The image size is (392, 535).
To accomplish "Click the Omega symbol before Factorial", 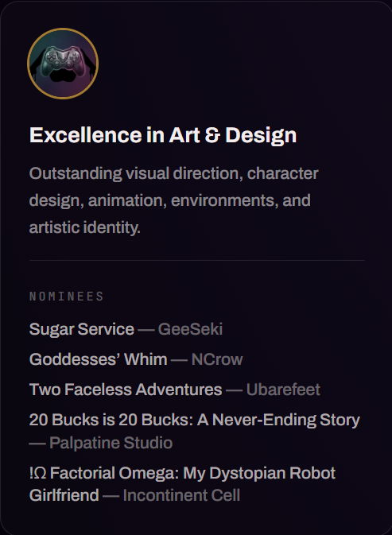I will [40, 473].
